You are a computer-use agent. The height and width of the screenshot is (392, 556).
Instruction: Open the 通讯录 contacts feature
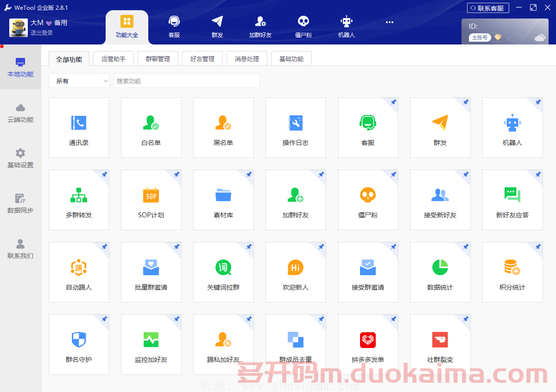pyautogui.click(x=79, y=127)
